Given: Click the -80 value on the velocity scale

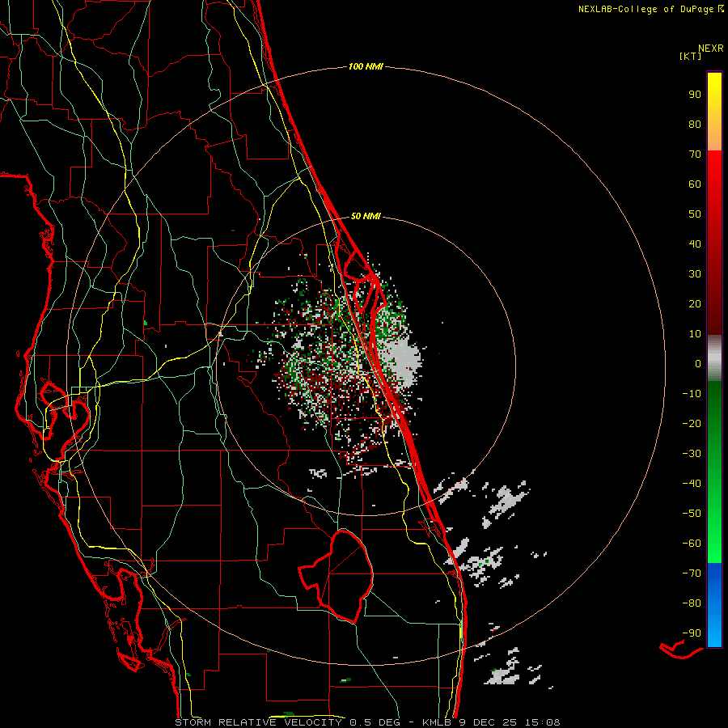Looking at the screenshot, I should [692, 603].
